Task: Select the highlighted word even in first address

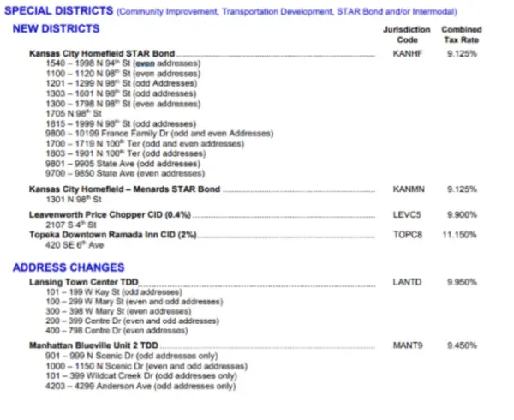Action: click(x=145, y=63)
